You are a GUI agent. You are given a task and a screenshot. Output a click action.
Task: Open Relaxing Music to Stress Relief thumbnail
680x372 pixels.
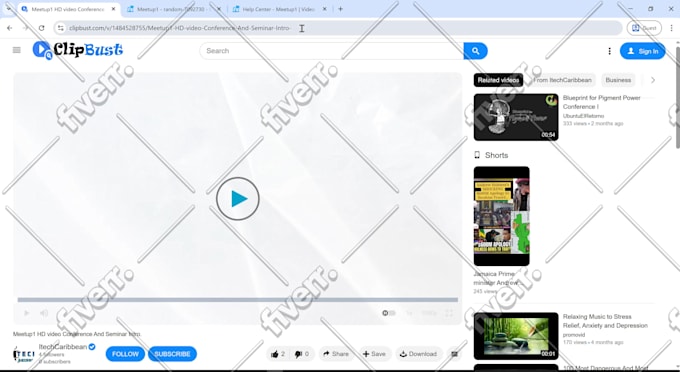(x=516, y=336)
